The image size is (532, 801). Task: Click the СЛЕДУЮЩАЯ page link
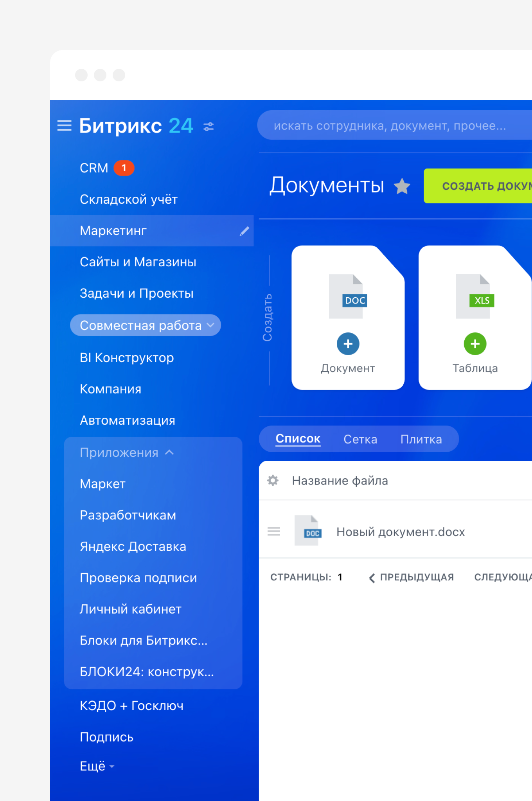503,577
